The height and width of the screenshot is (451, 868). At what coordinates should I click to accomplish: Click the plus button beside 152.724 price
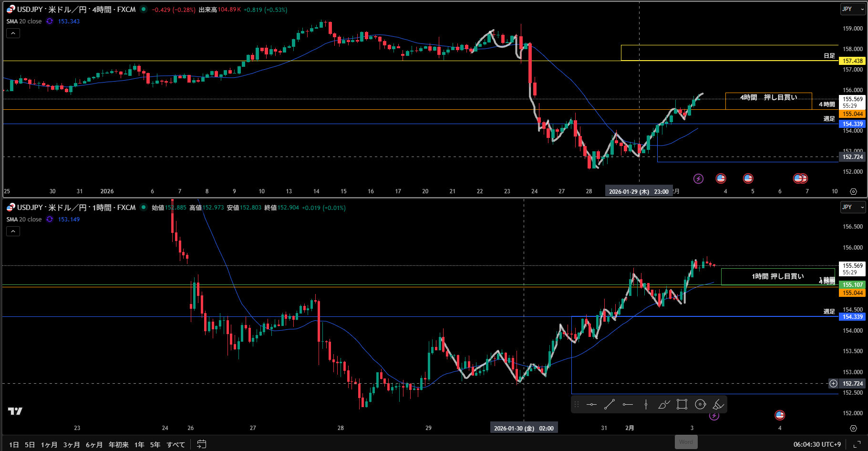pos(833,383)
